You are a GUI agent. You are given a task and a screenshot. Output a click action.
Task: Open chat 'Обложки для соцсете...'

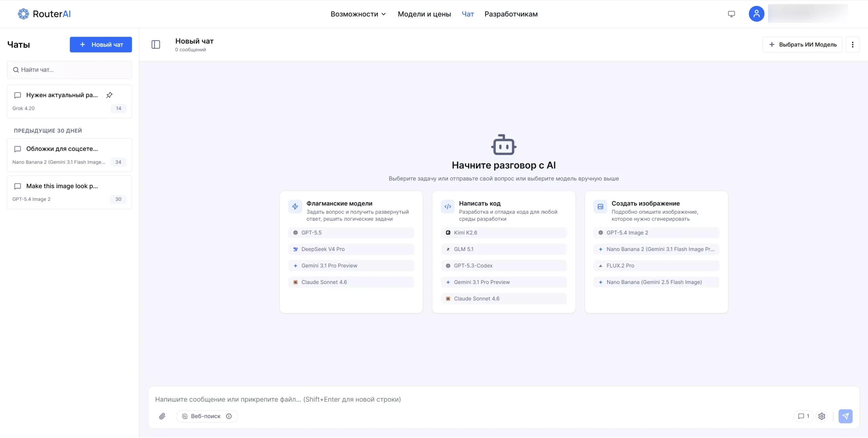(x=70, y=155)
